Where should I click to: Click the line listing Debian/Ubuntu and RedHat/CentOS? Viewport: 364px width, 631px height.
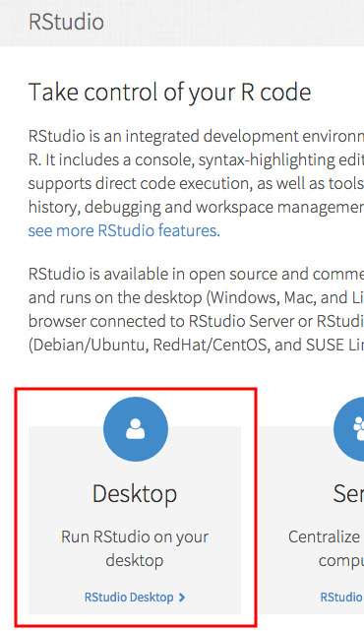(196, 345)
